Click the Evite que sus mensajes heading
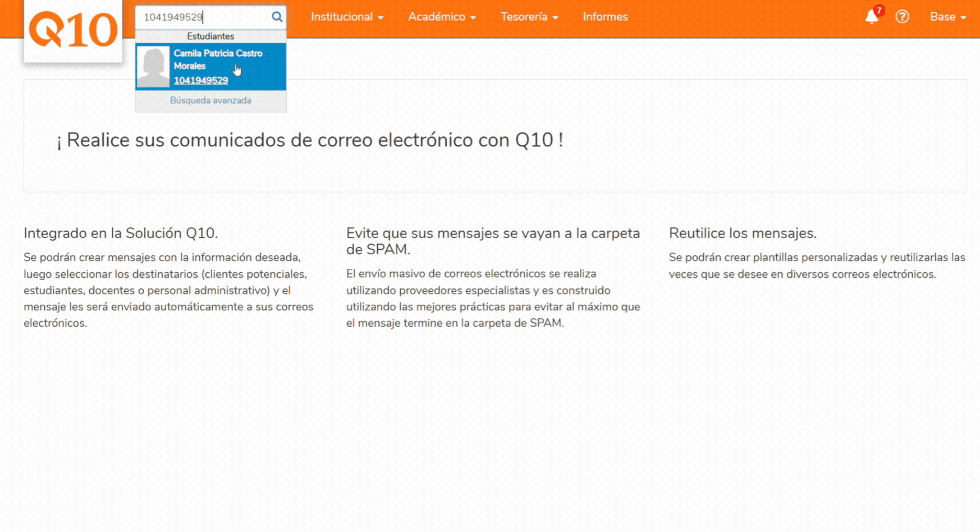This screenshot has width=980, height=532. click(x=493, y=241)
